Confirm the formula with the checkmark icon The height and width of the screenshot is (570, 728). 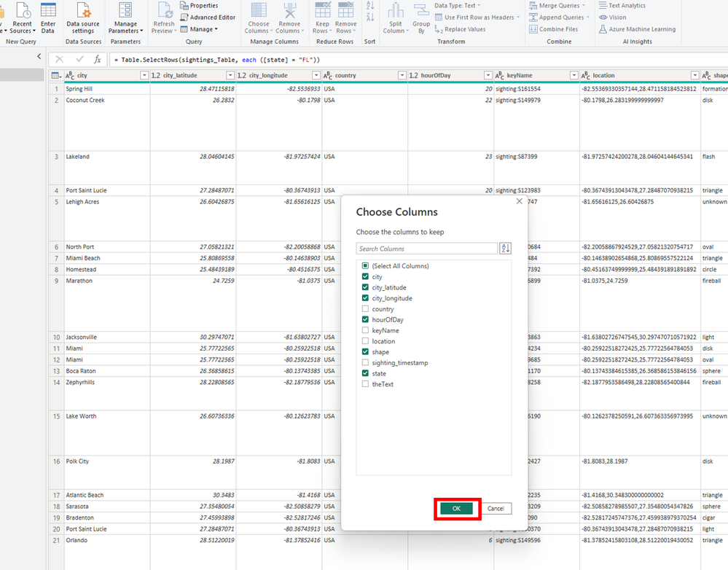[x=80, y=59]
